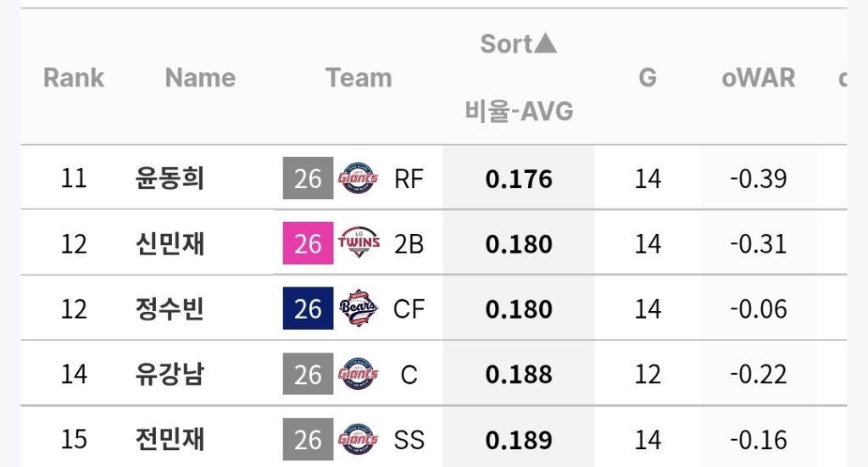The width and height of the screenshot is (868, 467).
Task: Open player 신민재's profile link
Action: point(170,243)
